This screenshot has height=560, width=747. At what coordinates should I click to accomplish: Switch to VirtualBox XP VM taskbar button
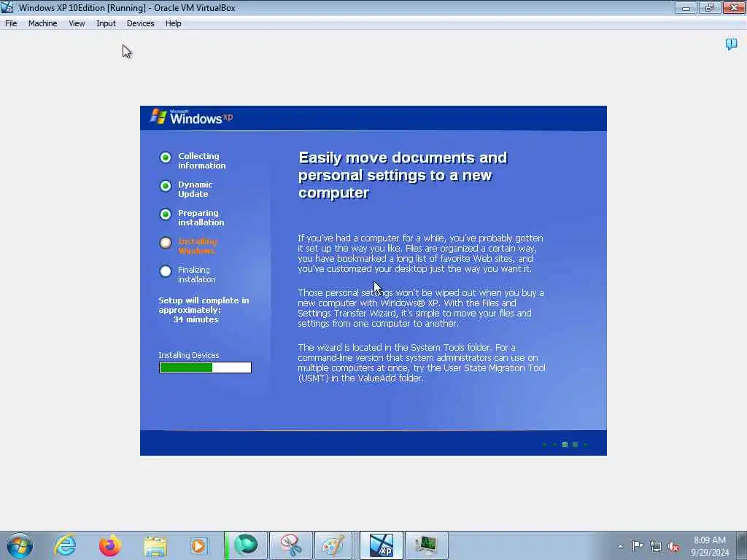click(x=381, y=545)
